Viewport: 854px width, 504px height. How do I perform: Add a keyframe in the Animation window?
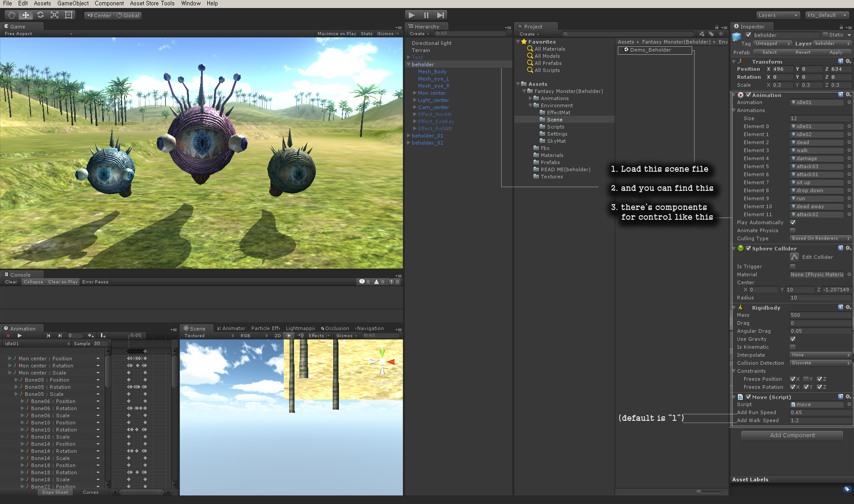[x=91, y=335]
